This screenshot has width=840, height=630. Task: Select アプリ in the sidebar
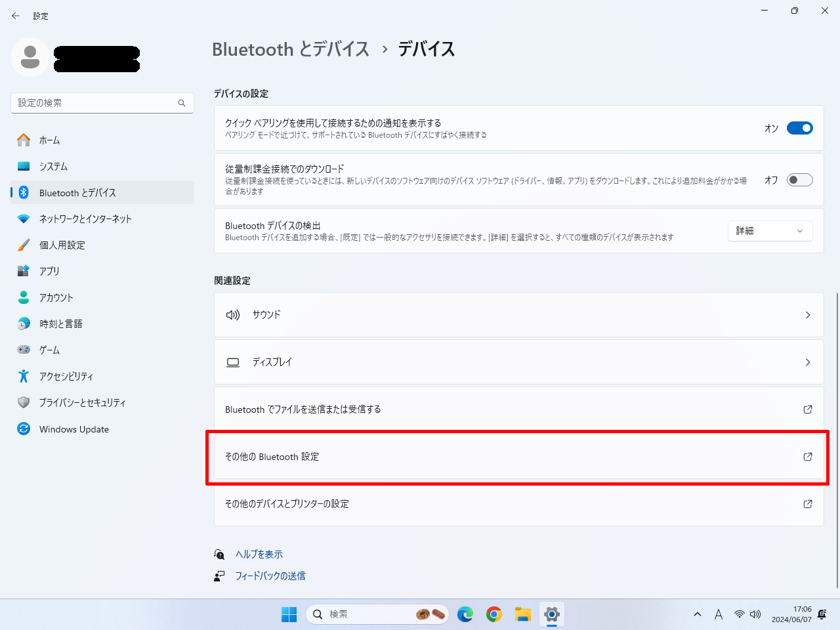coord(102,271)
